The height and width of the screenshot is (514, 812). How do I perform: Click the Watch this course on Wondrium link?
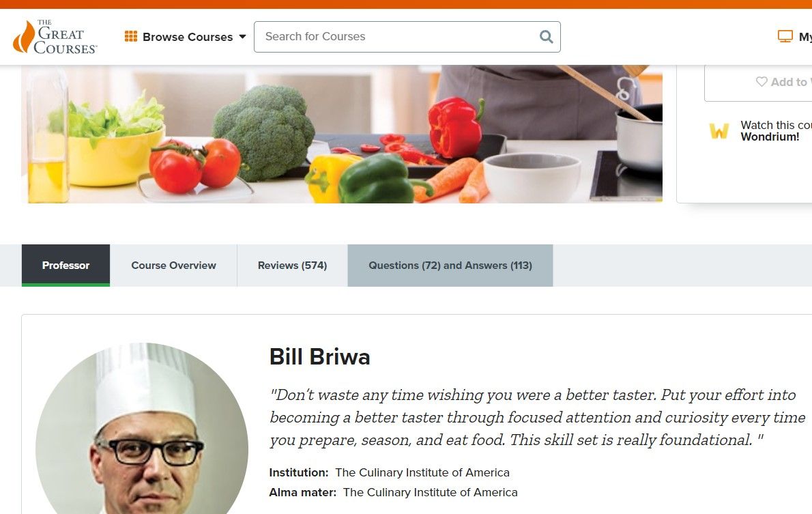776,131
